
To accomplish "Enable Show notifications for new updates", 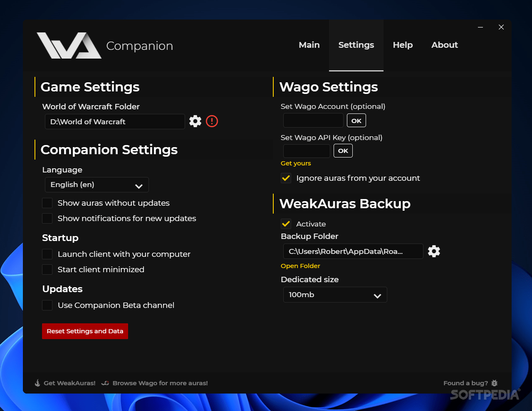I will coord(47,218).
